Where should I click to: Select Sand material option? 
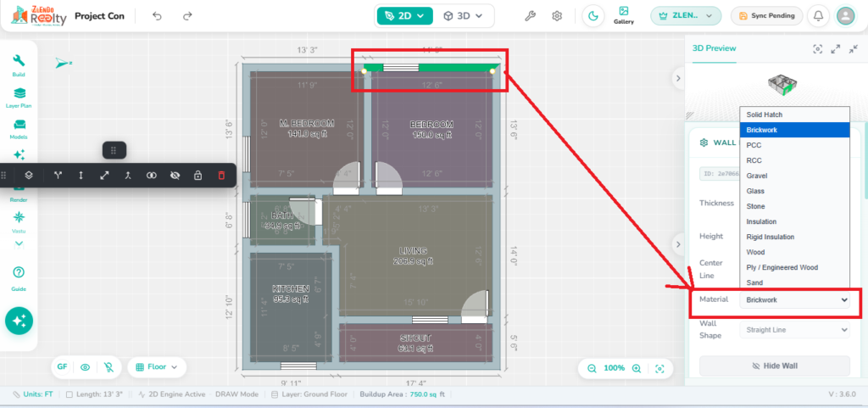pos(794,282)
